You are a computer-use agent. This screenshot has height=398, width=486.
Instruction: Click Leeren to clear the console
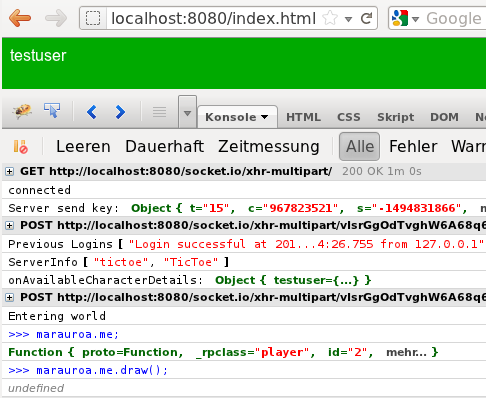(x=83, y=146)
